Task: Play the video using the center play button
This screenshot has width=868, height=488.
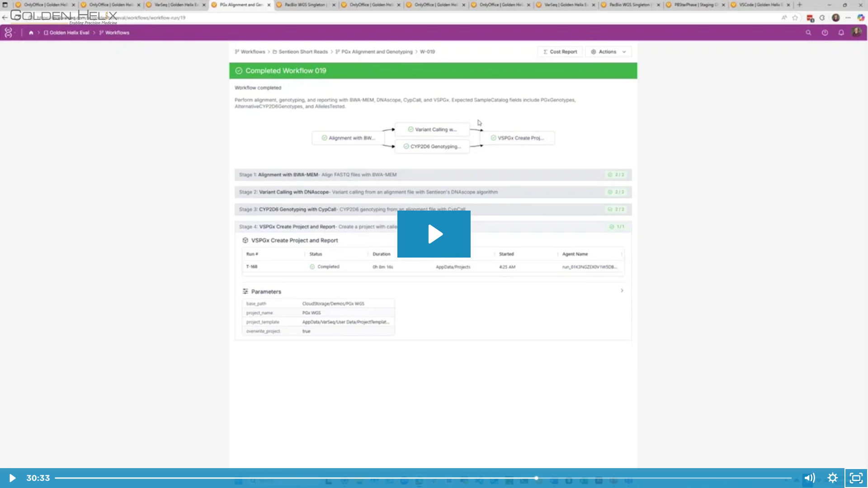Action: 434,234
